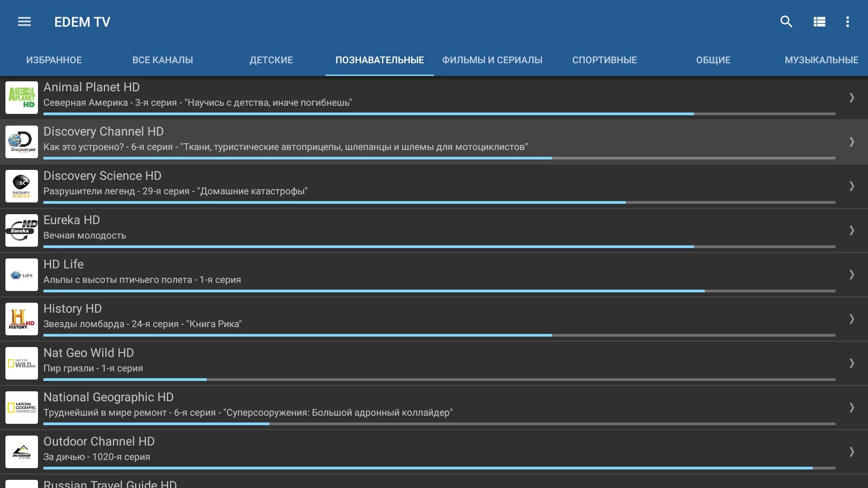Click the Eureka HD channel logo
The image size is (868, 488).
[x=22, y=230]
